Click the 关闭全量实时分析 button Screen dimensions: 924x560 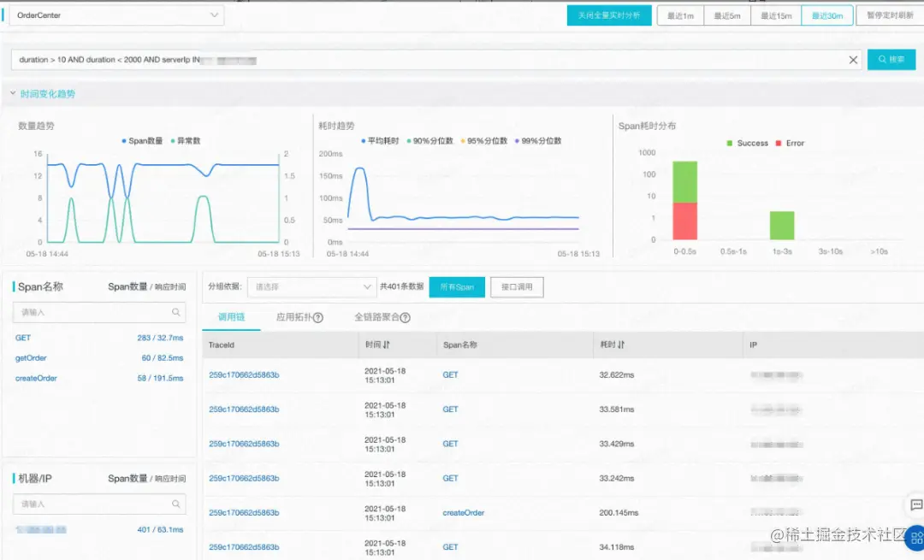point(609,15)
